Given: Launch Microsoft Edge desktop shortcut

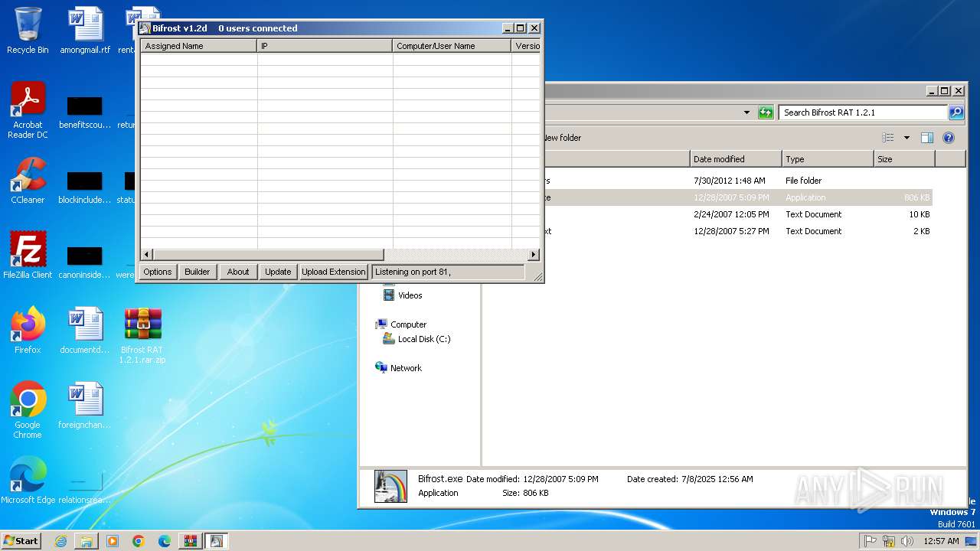Looking at the screenshot, I should click(28, 481).
